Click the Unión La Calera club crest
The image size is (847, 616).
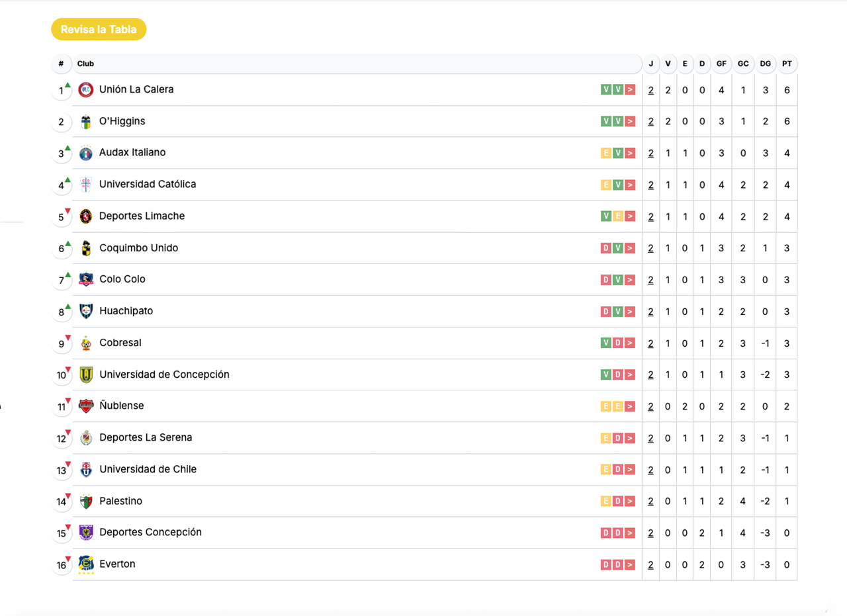click(86, 90)
